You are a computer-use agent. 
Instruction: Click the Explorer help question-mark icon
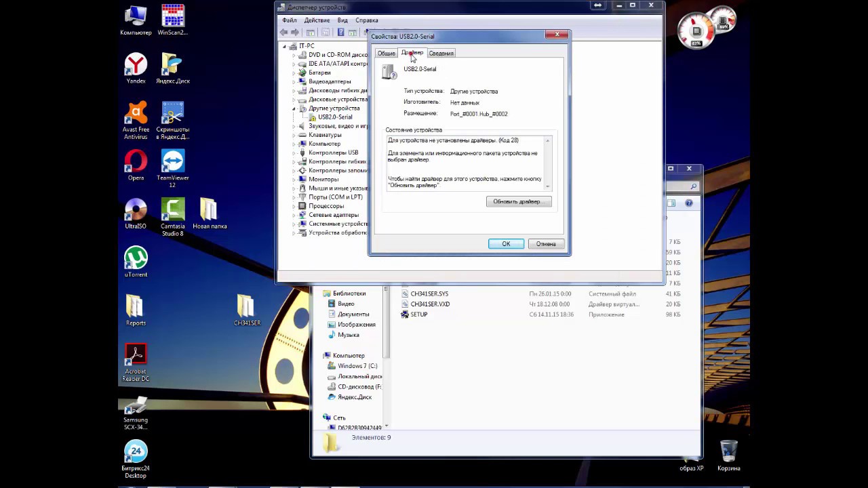pyautogui.click(x=689, y=203)
